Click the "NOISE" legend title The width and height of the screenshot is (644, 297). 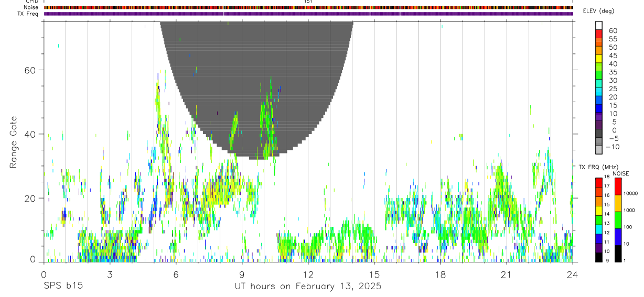(x=621, y=174)
